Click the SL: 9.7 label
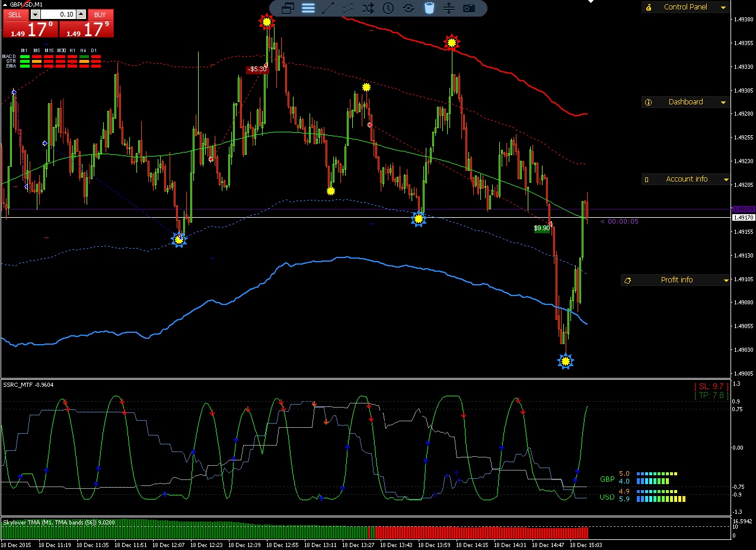Screen dimensions: 756x550 point(710,387)
